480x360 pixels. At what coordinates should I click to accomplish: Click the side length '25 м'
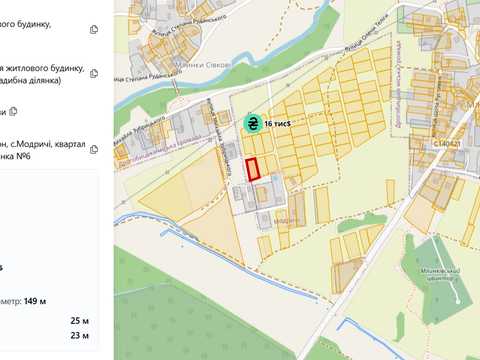(79, 321)
